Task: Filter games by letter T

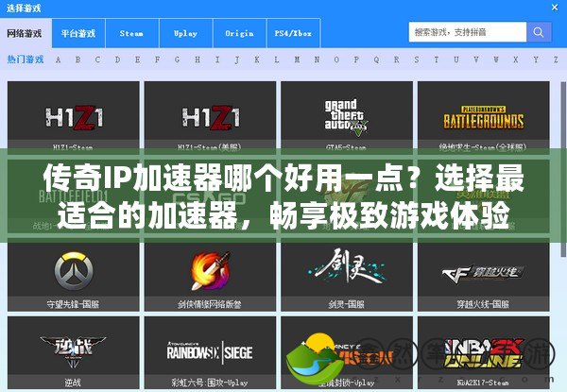Action: [x=436, y=60]
